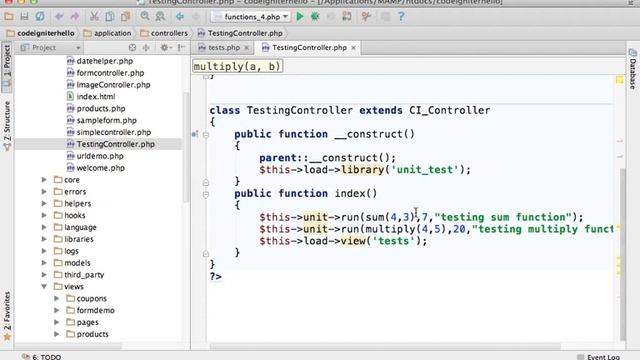The height and width of the screenshot is (360, 640).
Task: Click the green Debug bug icon
Action: point(315,17)
